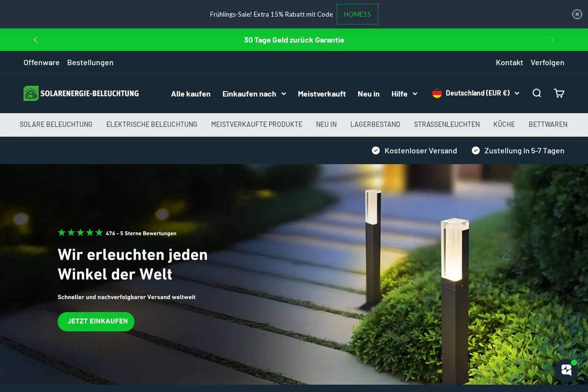Open the chat widget icon
The image size is (588, 392).
pos(566,370)
